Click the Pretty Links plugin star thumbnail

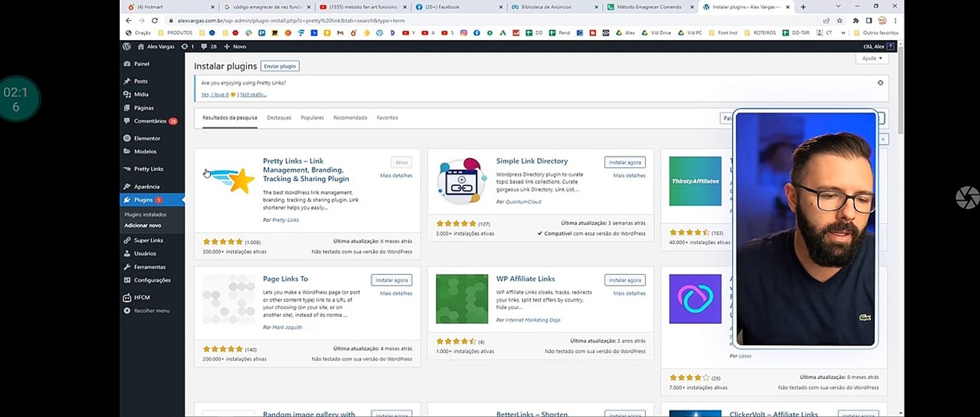[230, 181]
